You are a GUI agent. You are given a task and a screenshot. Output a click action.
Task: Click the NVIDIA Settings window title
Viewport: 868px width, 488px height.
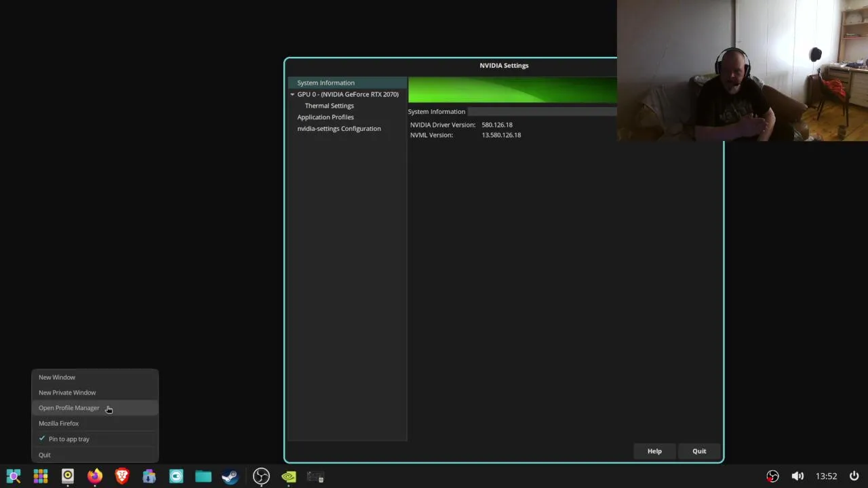click(x=504, y=66)
